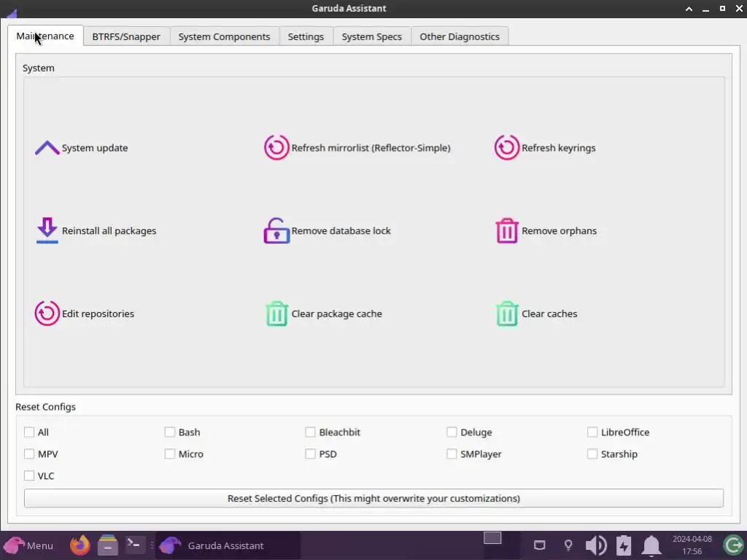
Task: Click the lightbulb tray icon
Action: point(568,545)
